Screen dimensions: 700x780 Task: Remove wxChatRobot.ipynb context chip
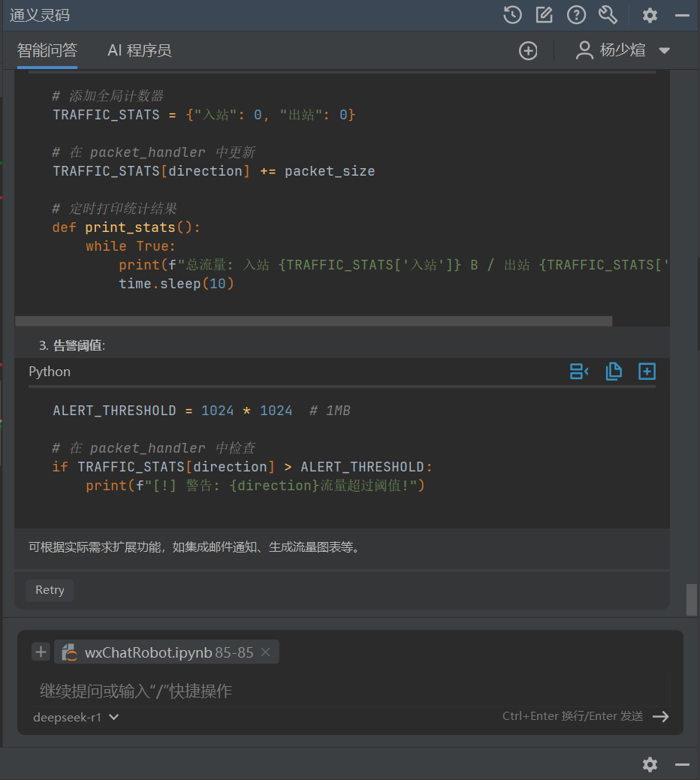pyautogui.click(x=266, y=652)
